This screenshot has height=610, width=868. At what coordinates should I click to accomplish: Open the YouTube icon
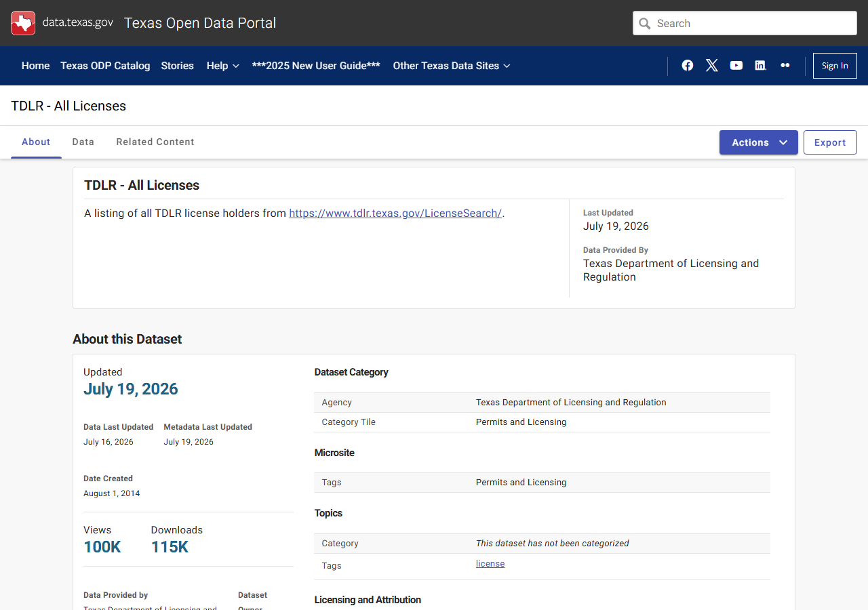(736, 66)
